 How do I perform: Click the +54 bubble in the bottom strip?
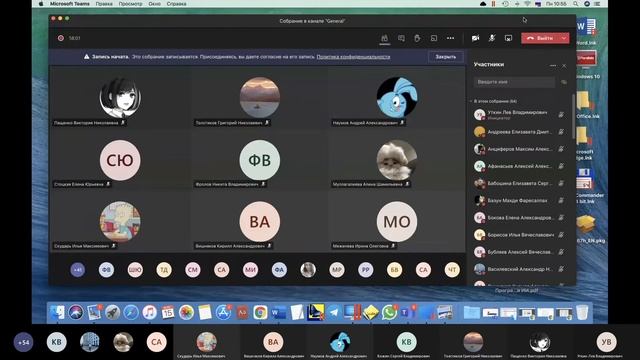pos(23,342)
